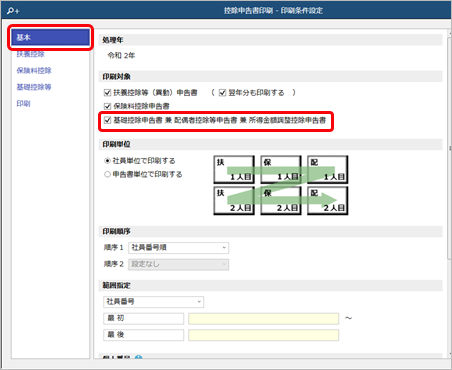Click the magnifier zoom icon in title bar
Viewport: 452px width, 370px height.
point(13,11)
